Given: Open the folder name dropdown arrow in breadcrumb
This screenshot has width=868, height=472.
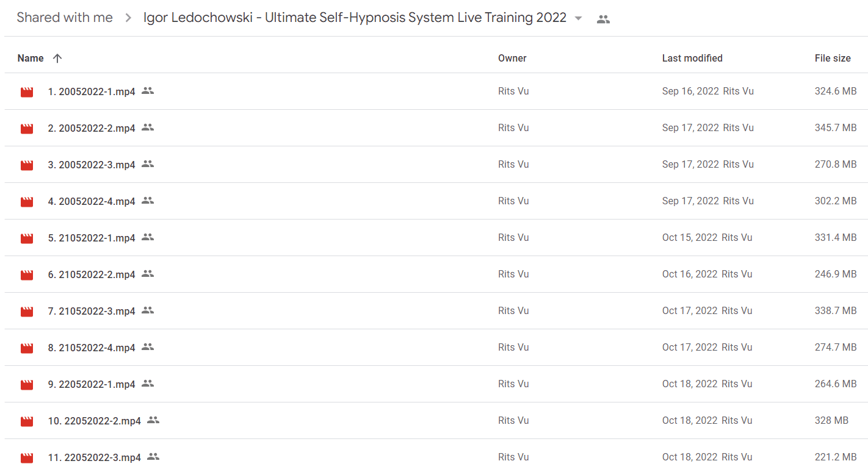Looking at the screenshot, I should click(x=578, y=18).
